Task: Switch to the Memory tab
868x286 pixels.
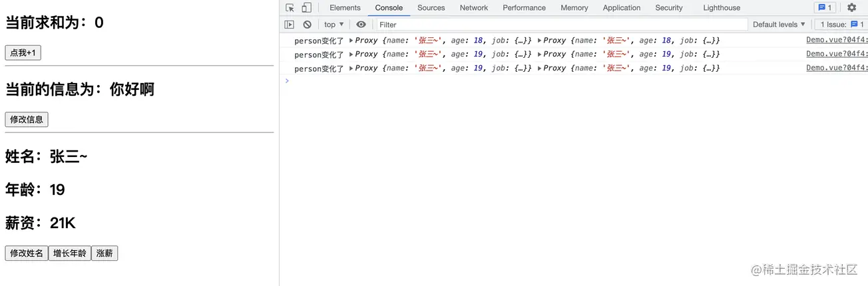Action: (574, 8)
